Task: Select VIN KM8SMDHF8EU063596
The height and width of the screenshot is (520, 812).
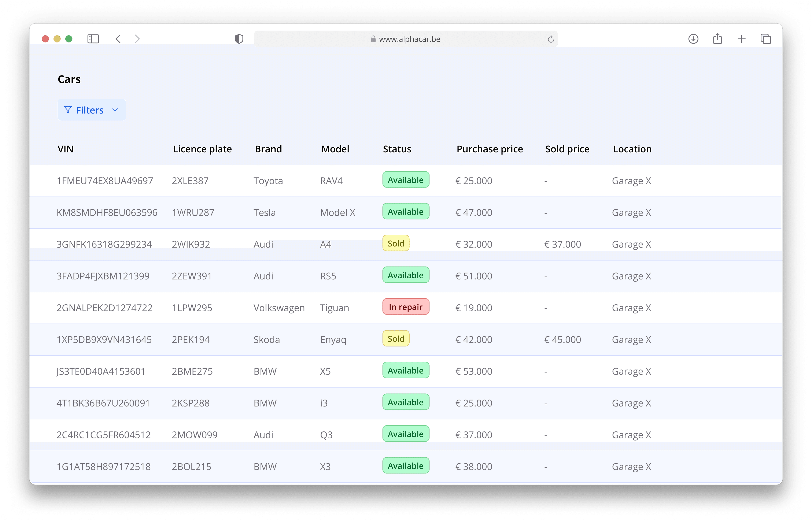Action: (107, 212)
